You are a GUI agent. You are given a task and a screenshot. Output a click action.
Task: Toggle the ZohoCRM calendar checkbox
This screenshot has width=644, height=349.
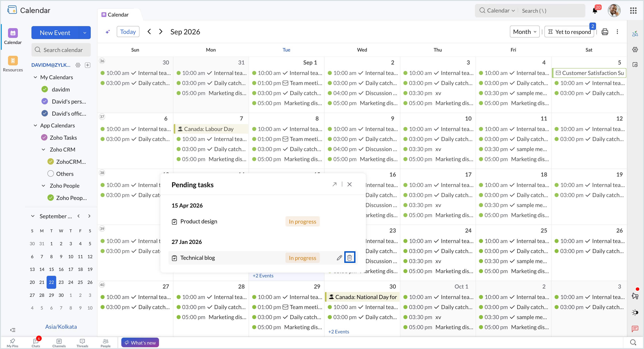[50, 162]
